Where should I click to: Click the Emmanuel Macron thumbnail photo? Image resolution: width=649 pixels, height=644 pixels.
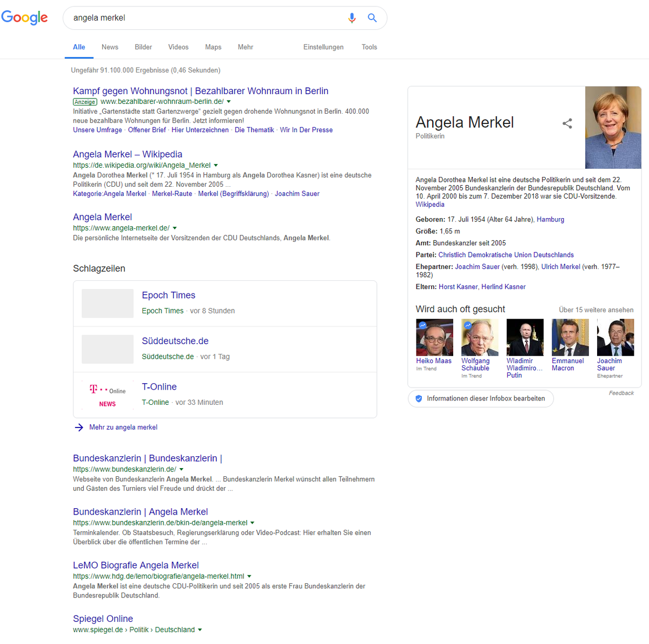click(x=570, y=337)
